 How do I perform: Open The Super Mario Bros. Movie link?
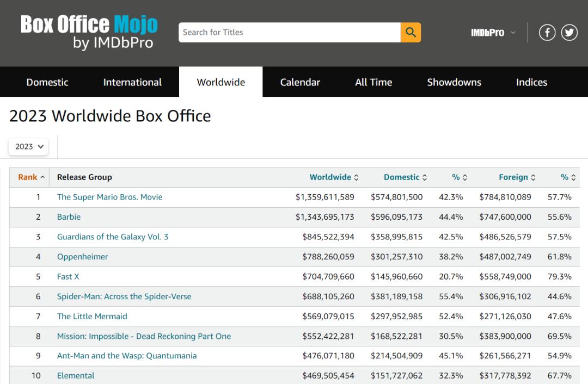(x=109, y=197)
